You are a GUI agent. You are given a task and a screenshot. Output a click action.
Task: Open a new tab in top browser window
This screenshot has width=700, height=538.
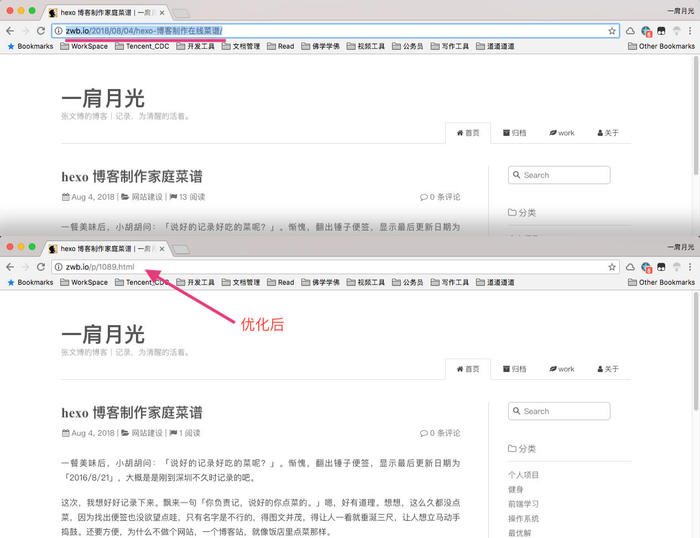tap(181, 13)
